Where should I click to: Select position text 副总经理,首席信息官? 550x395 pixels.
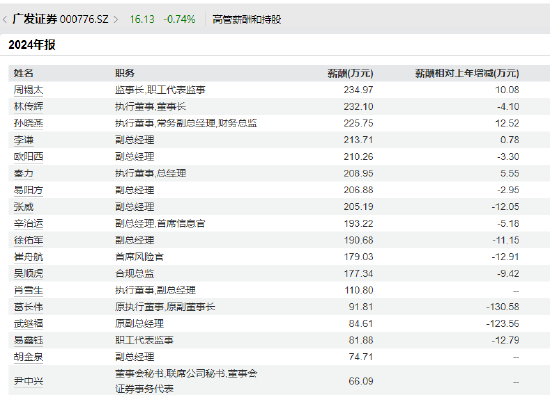pyautogui.click(x=160, y=223)
